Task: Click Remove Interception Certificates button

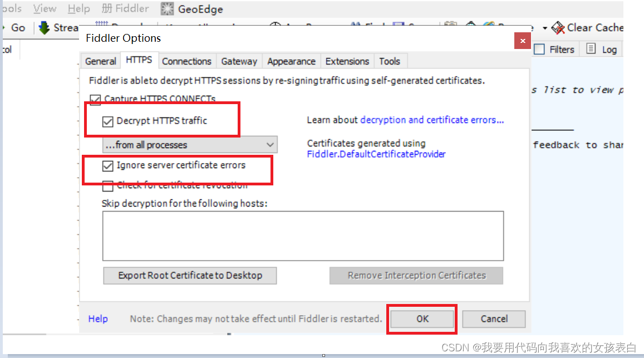Action: click(x=416, y=276)
